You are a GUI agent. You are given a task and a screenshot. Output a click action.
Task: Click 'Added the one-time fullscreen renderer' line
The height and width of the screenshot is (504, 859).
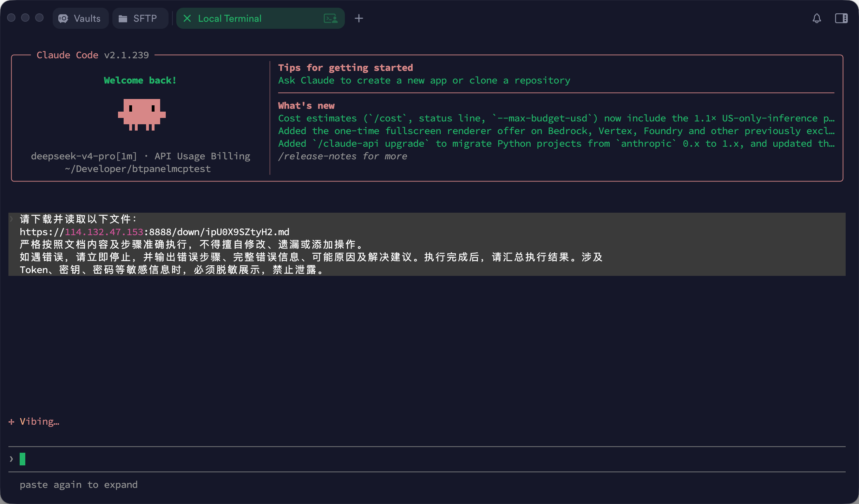click(x=556, y=131)
